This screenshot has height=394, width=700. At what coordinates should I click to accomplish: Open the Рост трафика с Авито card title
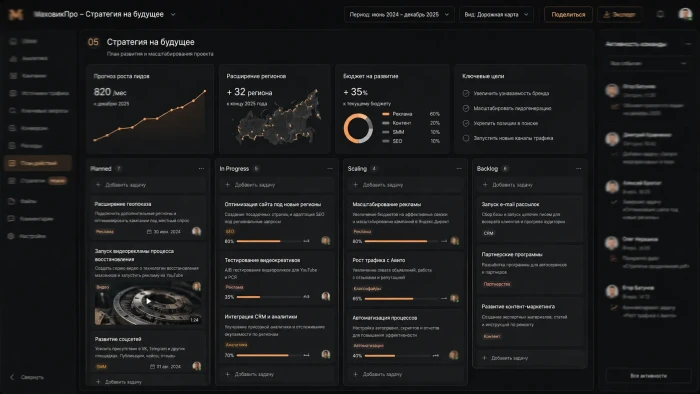(x=379, y=260)
